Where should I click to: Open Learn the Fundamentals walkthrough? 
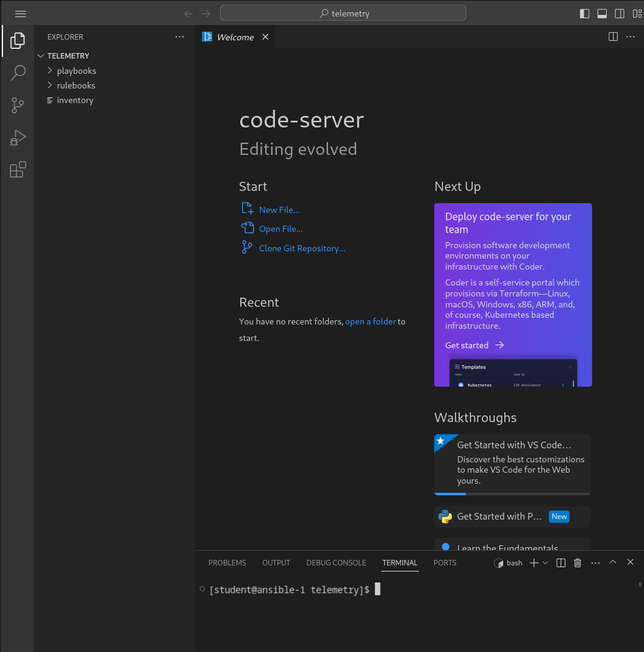(512, 544)
